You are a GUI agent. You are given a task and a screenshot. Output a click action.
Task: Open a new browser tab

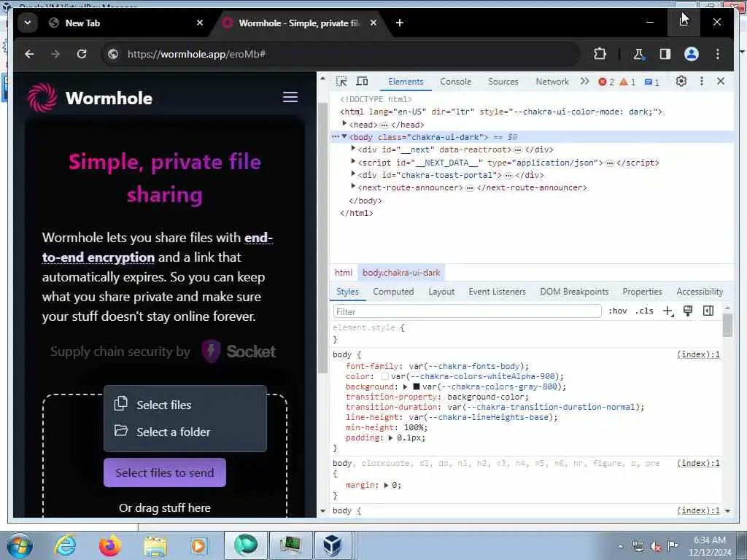[400, 23]
